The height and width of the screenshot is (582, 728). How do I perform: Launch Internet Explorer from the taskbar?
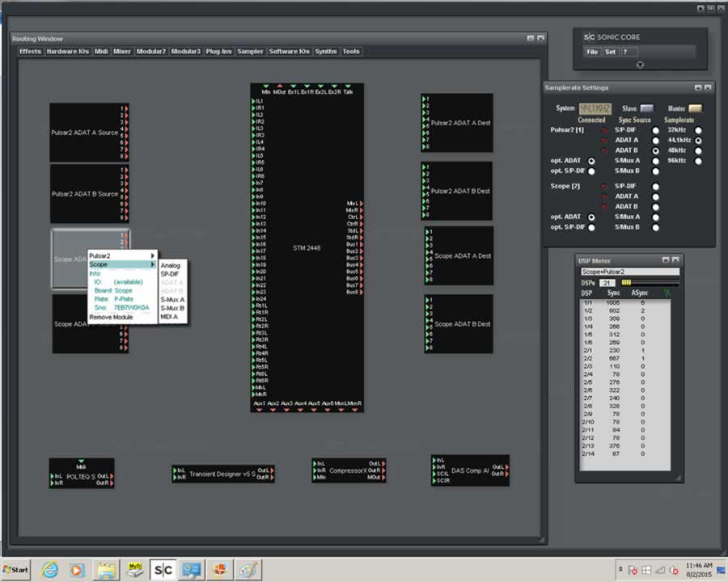[x=49, y=570]
